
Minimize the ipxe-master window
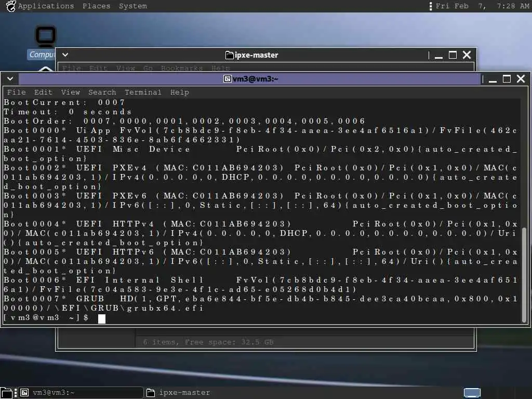click(x=438, y=56)
